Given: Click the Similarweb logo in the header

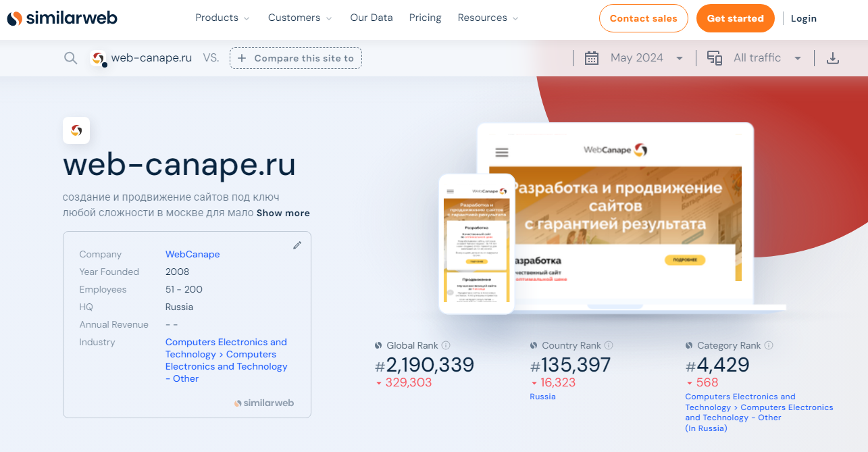Looking at the screenshot, I should [62, 18].
